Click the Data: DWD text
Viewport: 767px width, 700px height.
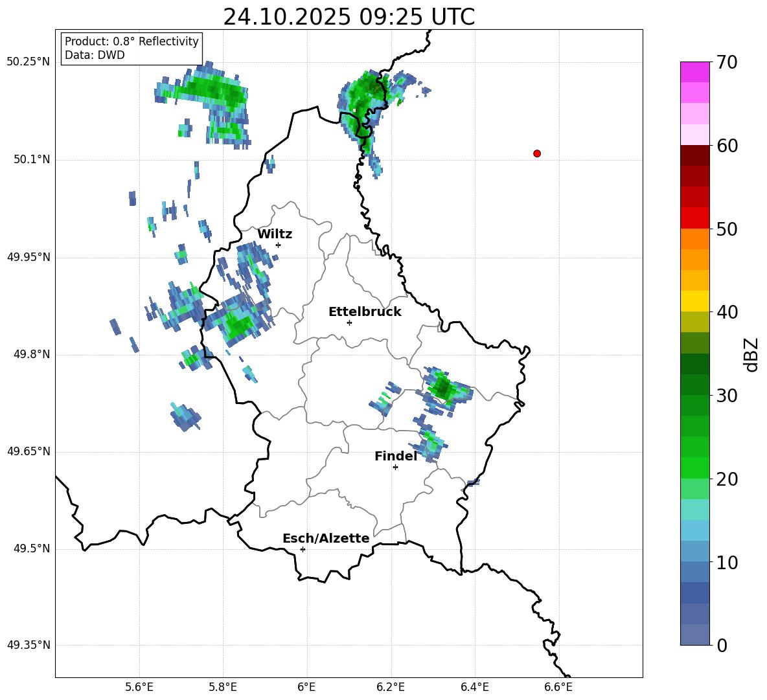pyautogui.click(x=95, y=55)
